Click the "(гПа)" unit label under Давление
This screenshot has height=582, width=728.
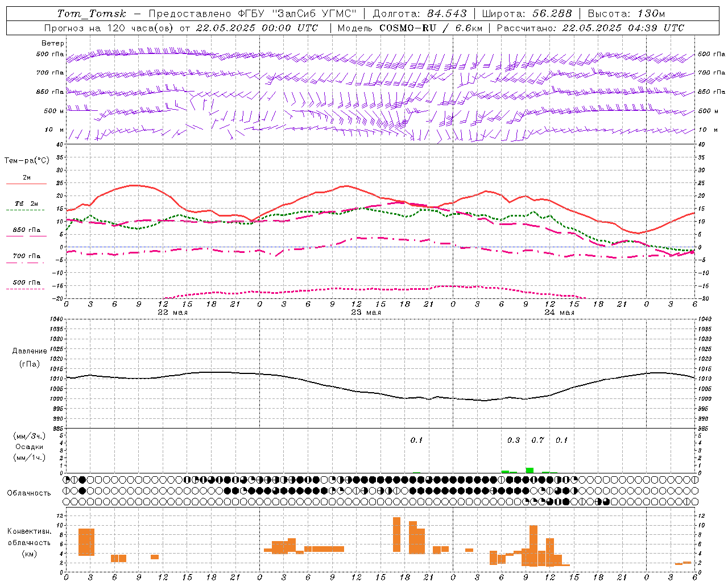coord(30,364)
